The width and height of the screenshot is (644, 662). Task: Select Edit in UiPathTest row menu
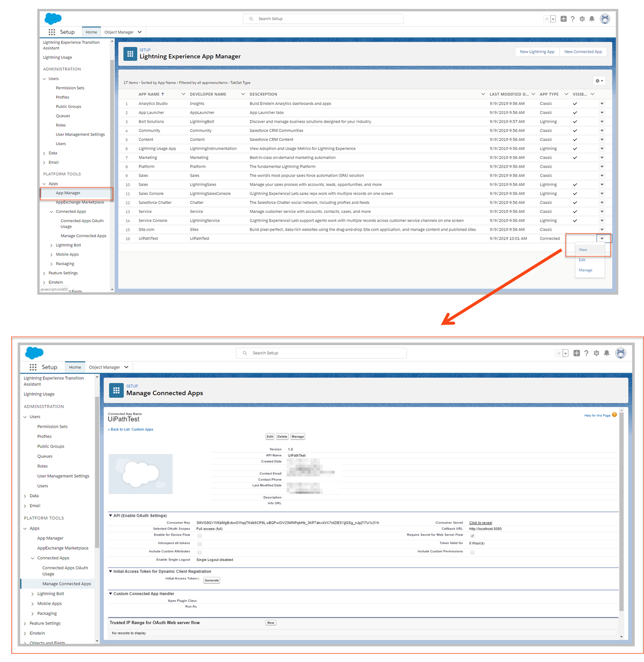tap(582, 260)
